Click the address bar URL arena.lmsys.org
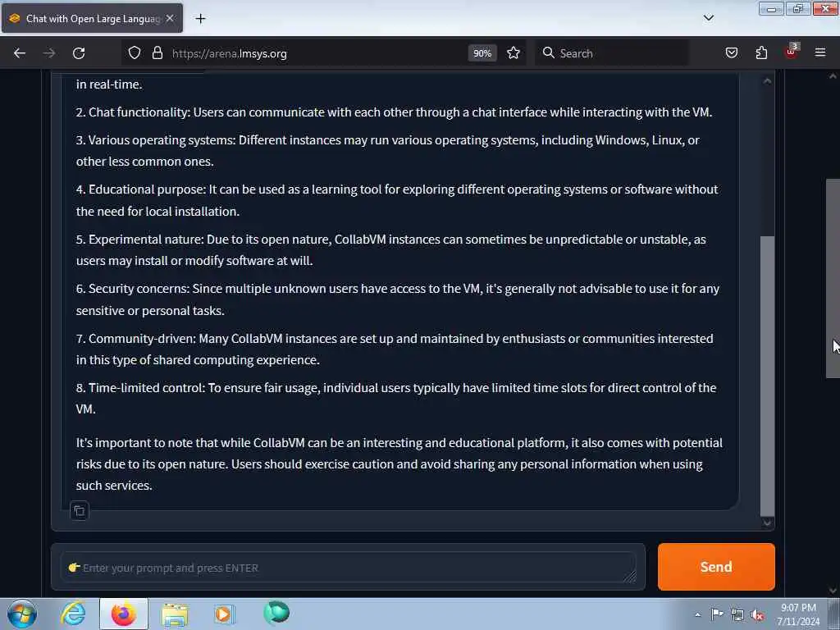This screenshot has height=630, width=840. click(230, 53)
